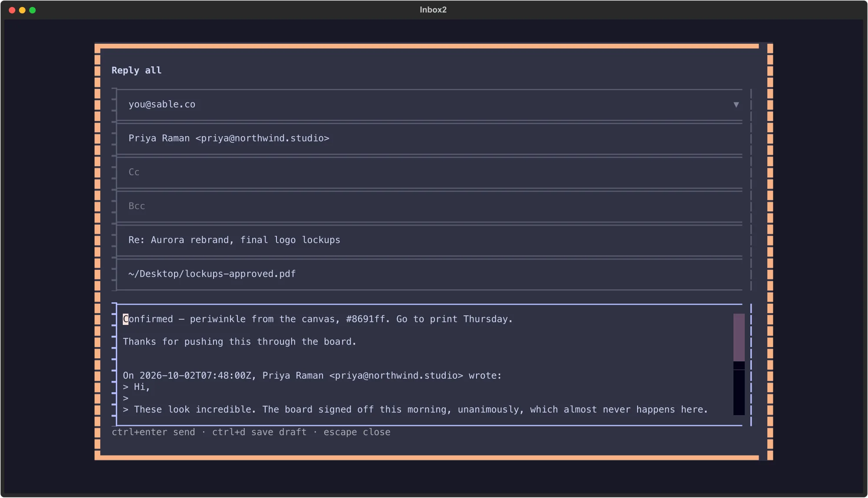Click the 'Reply all' heading

click(x=136, y=70)
